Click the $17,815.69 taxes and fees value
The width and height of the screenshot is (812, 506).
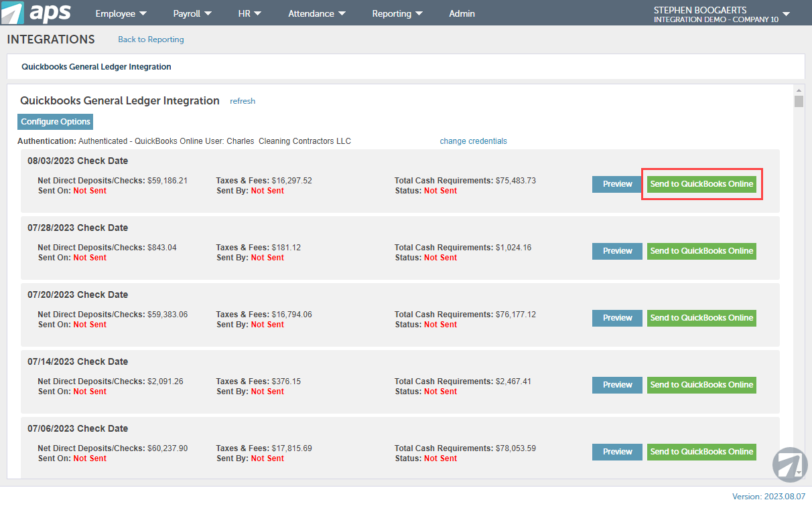click(x=292, y=448)
